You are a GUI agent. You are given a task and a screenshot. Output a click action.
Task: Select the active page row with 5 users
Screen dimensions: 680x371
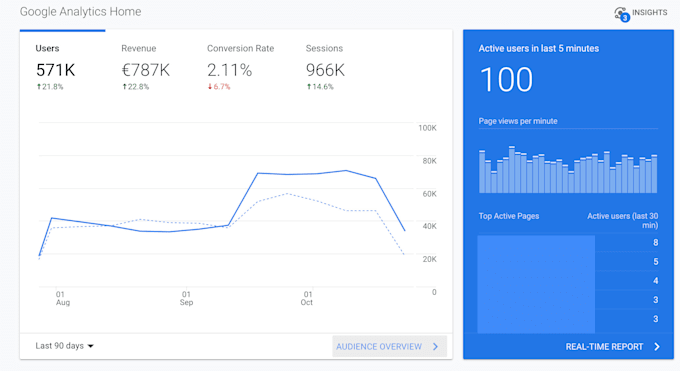[568, 262]
